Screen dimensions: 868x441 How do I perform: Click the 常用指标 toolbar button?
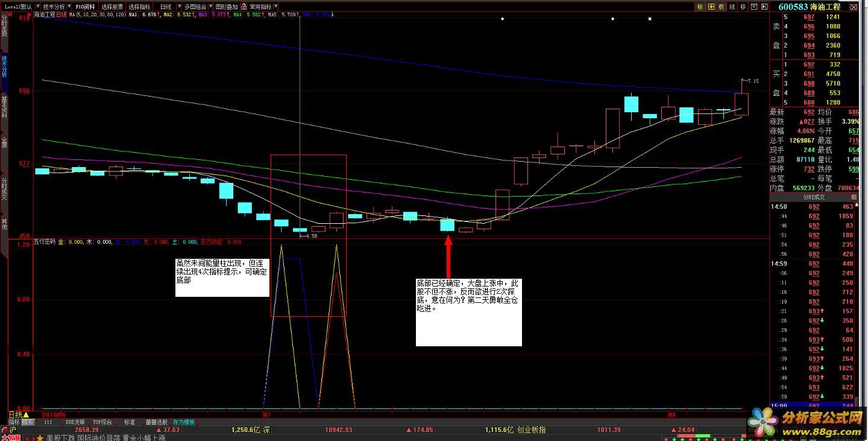click(260, 7)
